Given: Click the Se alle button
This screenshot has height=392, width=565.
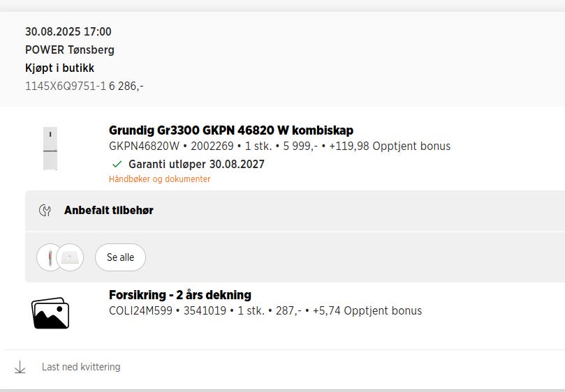Looking at the screenshot, I should (x=120, y=257).
